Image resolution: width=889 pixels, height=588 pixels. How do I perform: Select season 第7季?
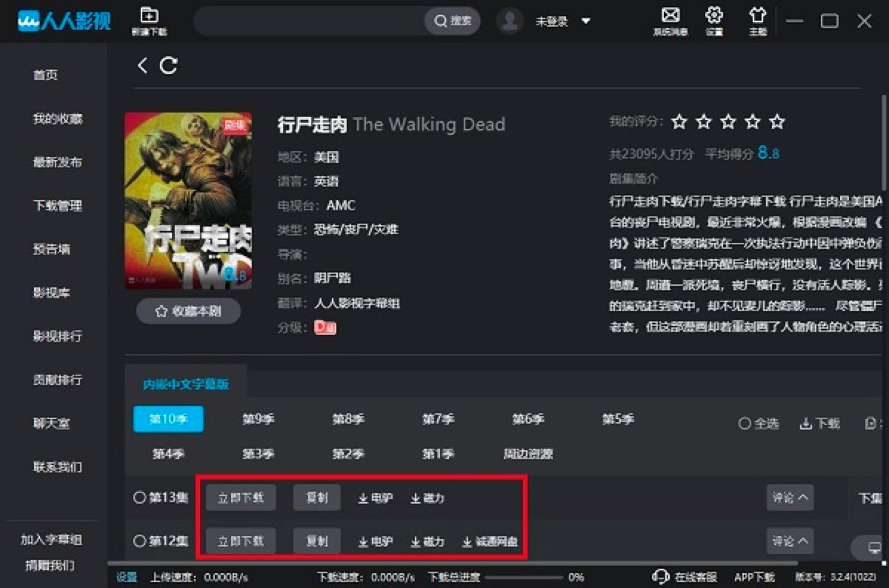[439, 419]
